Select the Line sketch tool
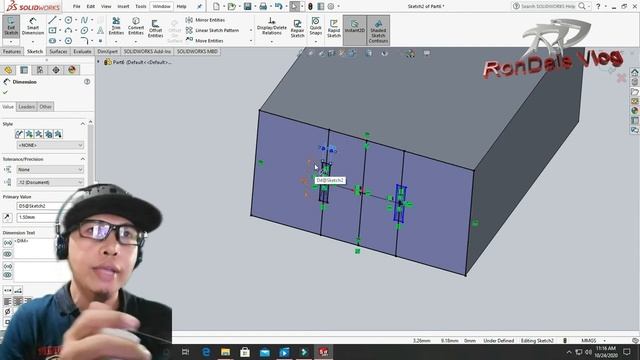This screenshot has width=640, height=360. tap(52, 20)
